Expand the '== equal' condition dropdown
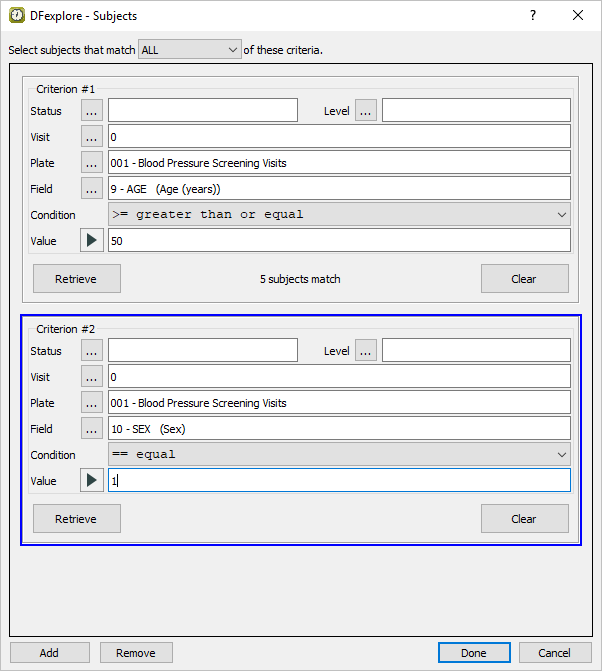The width and height of the screenshot is (602, 671). [x=339, y=455]
